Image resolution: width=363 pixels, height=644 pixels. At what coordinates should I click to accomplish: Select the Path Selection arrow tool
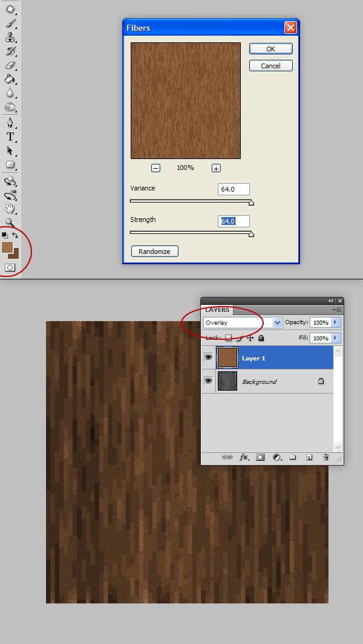(10, 151)
